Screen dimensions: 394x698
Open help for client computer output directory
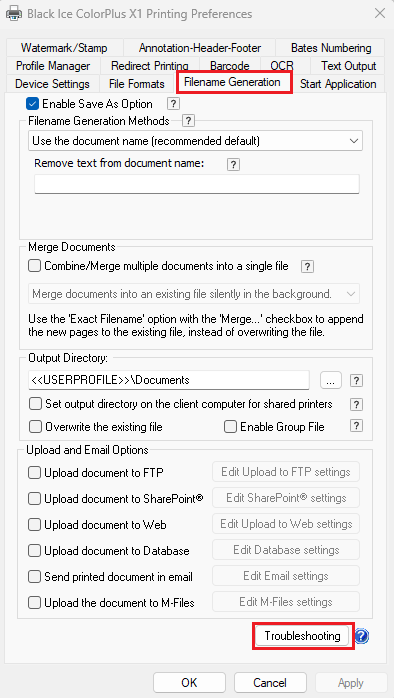pyautogui.click(x=356, y=405)
